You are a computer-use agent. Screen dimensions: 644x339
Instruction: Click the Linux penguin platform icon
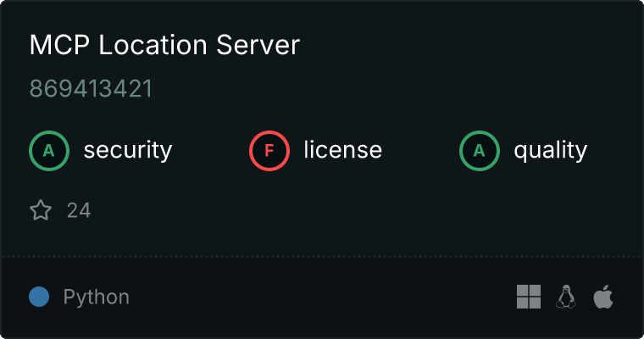(x=565, y=297)
